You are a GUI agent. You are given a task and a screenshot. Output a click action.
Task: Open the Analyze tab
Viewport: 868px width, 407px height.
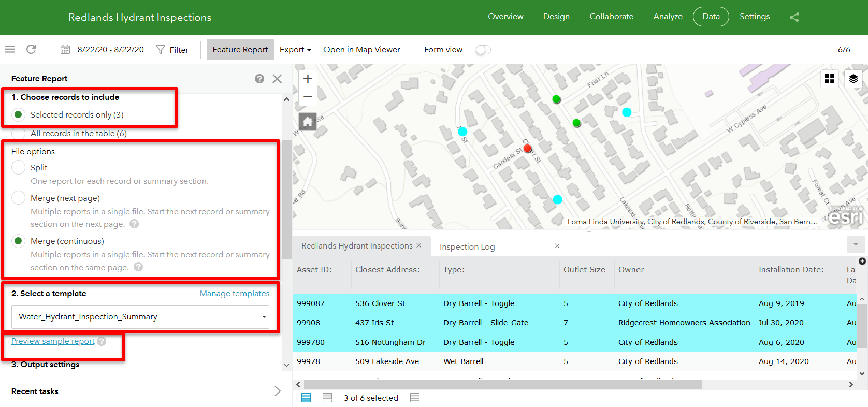click(668, 17)
